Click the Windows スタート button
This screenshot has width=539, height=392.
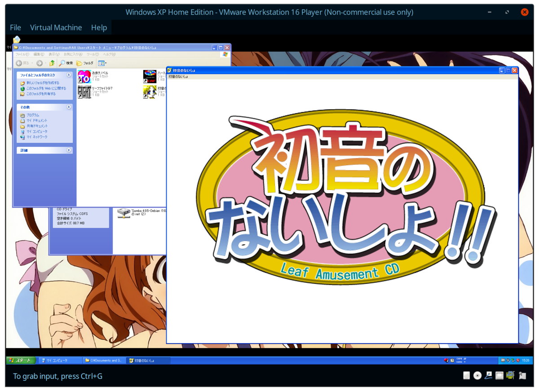pyautogui.click(x=21, y=360)
